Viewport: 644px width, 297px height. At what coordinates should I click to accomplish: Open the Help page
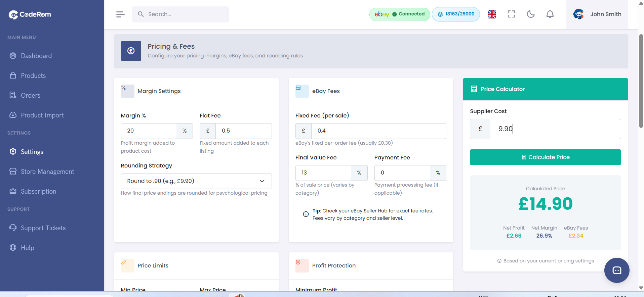[x=28, y=248]
